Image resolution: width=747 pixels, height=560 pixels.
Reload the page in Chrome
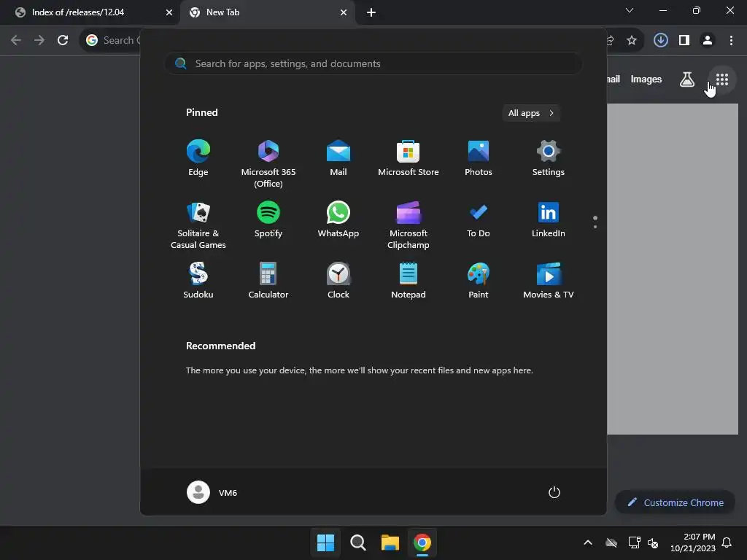tap(63, 40)
